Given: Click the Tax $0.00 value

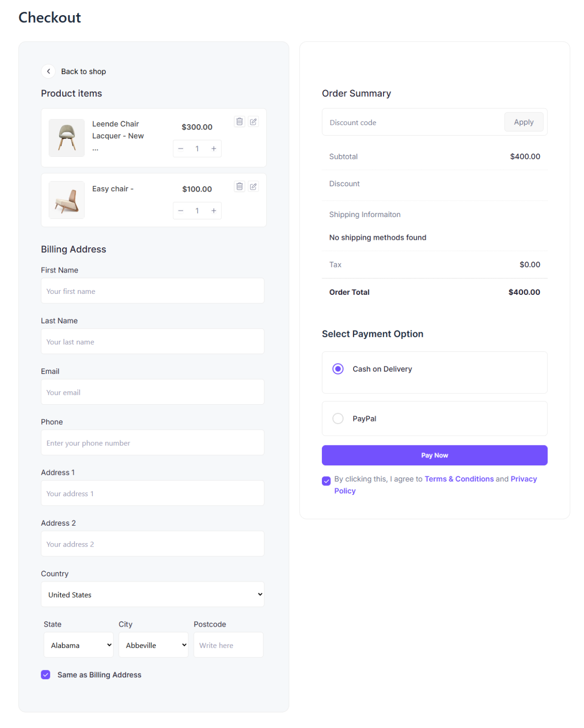Looking at the screenshot, I should pos(530,264).
